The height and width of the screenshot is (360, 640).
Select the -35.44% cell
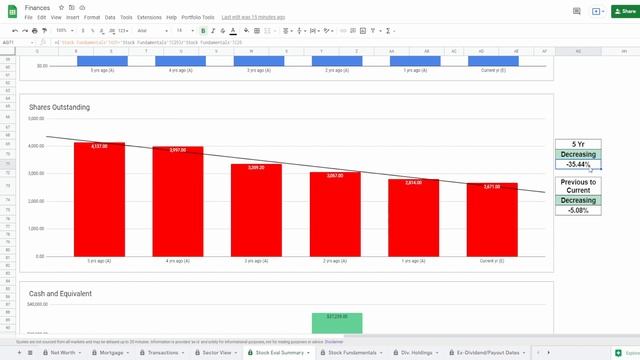pos(578,164)
